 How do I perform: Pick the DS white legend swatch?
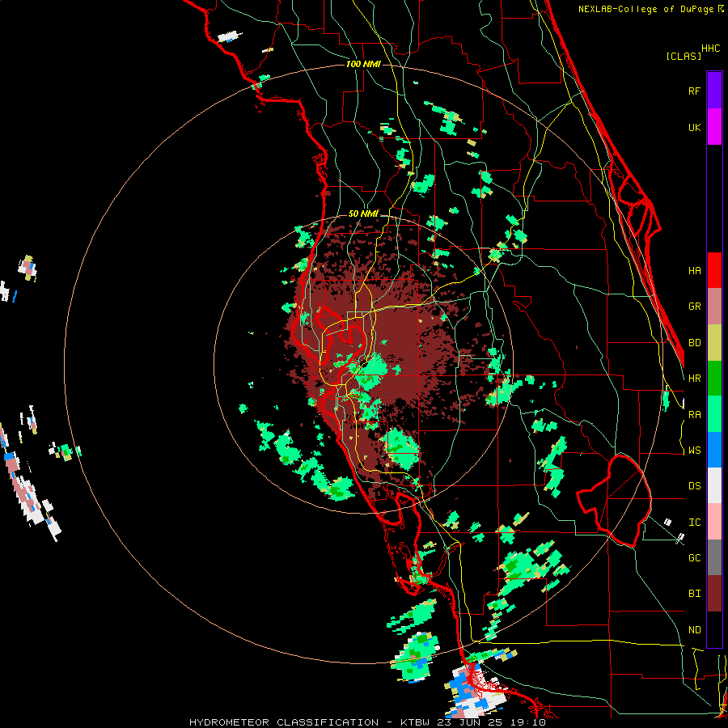(x=714, y=485)
